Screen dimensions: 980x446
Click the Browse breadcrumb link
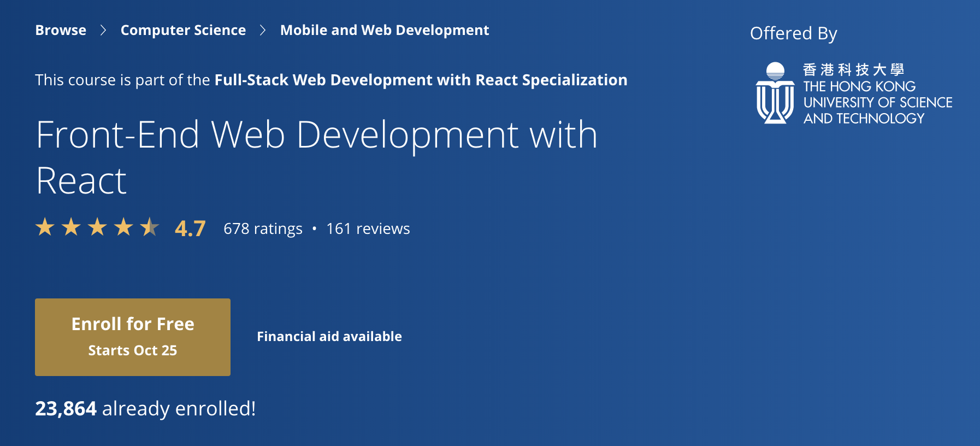pos(61,30)
